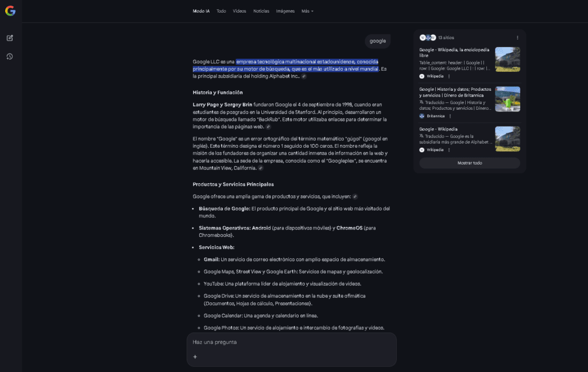Click the Google logo in the sidebar
The height and width of the screenshot is (372, 588).
point(10,10)
